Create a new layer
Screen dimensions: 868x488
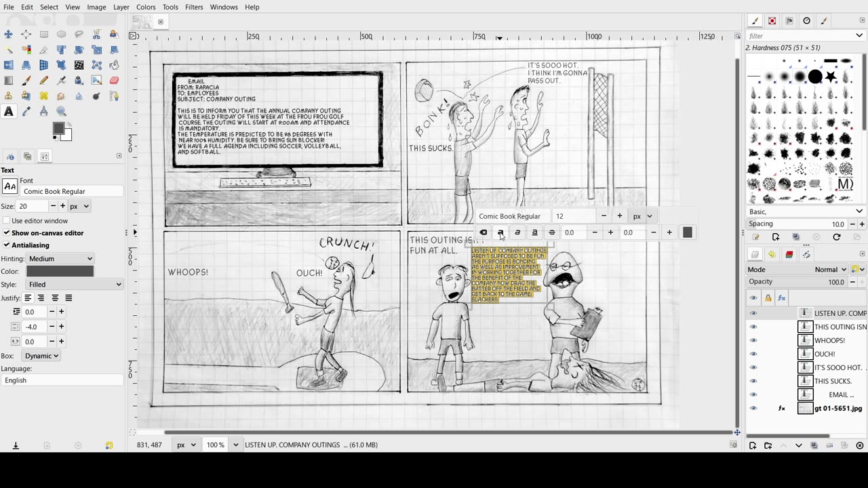753,445
